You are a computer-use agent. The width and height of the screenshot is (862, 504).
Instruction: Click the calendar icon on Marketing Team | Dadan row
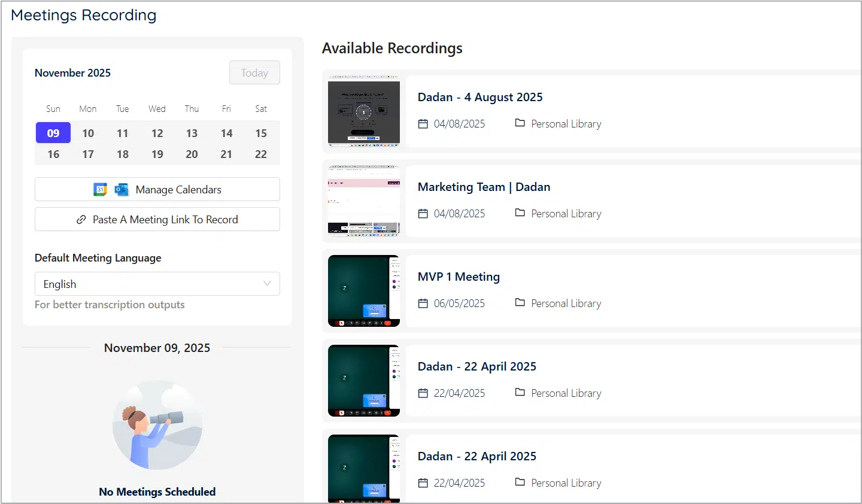point(424,213)
